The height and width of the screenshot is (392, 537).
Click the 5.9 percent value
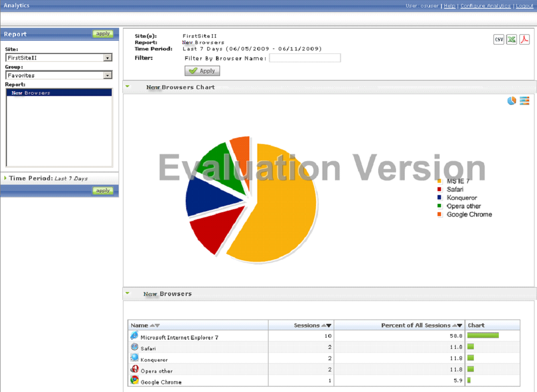click(x=458, y=380)
